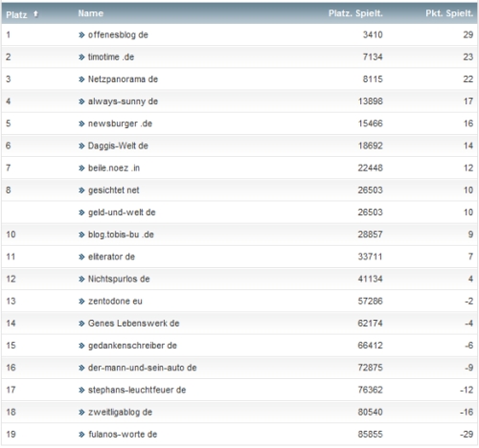Open the stephans-leuchtfeuer de link
Image resolution: width=479 pixels, height=448 pixels.
137,390
